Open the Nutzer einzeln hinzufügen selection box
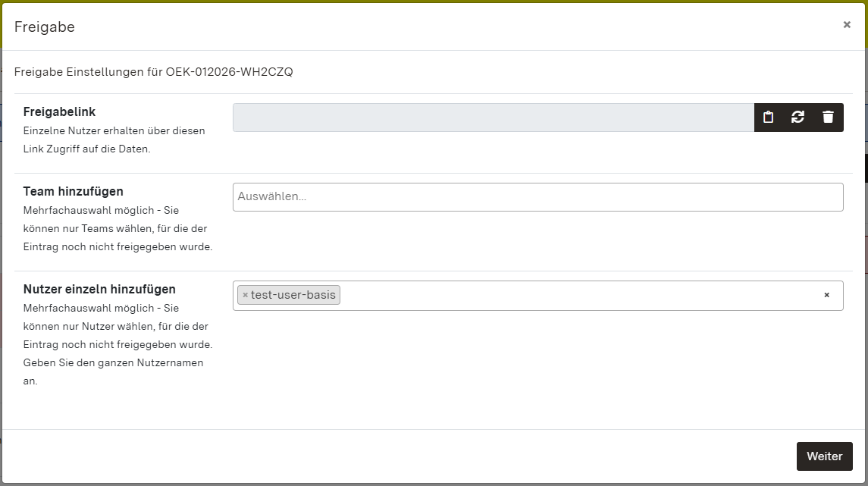The image size is (868, 486). click(576, 296)
